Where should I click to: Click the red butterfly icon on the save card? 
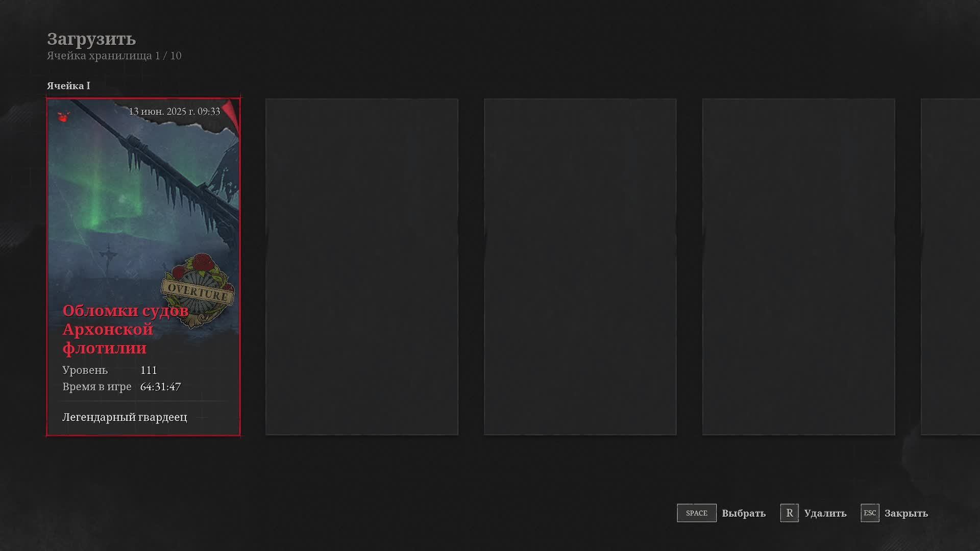pyautogui.click(x=63, y=117)
